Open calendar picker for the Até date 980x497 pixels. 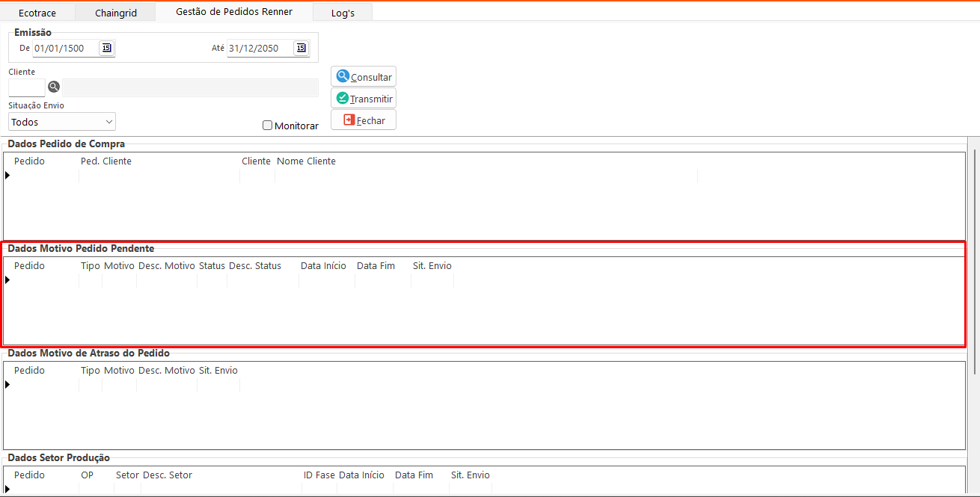pos(301,48)
